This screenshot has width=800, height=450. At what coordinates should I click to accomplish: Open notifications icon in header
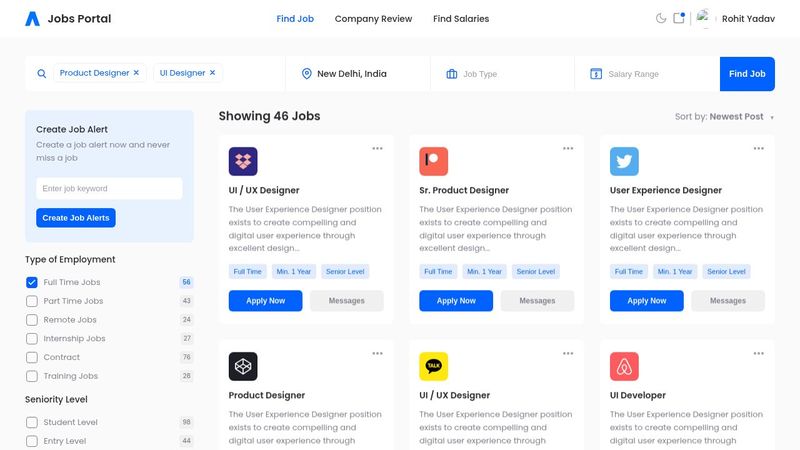679,18
